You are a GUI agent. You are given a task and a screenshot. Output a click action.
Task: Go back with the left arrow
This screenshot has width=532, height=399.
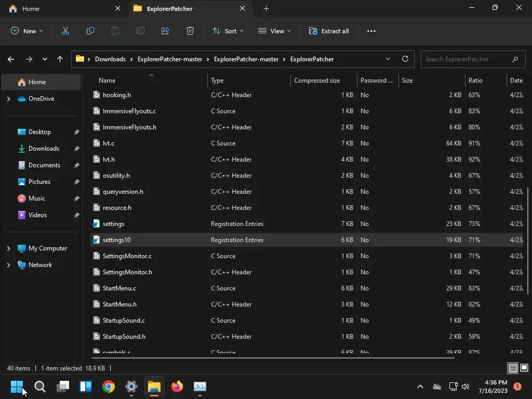[x=11, y=59]
